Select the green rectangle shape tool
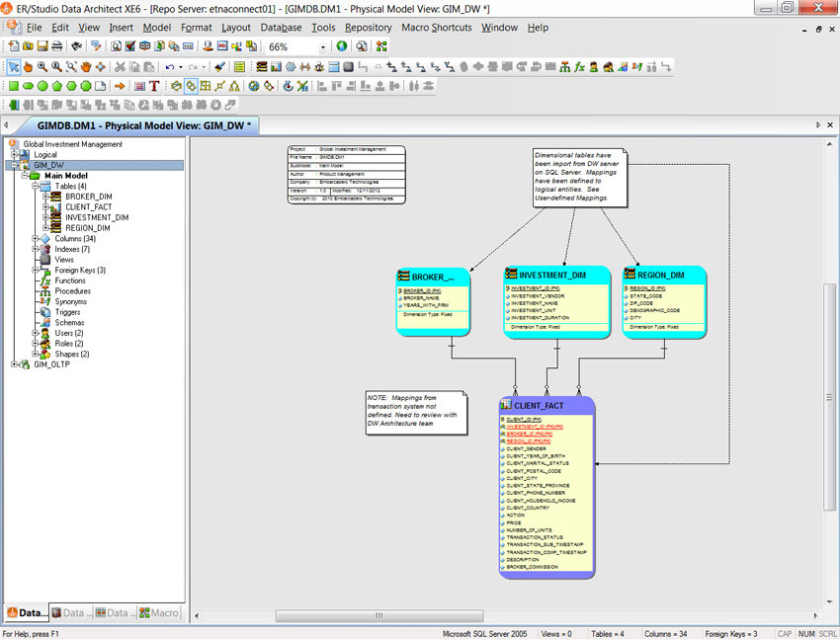This screenshot has height=640, width=840. click(16, 86)
